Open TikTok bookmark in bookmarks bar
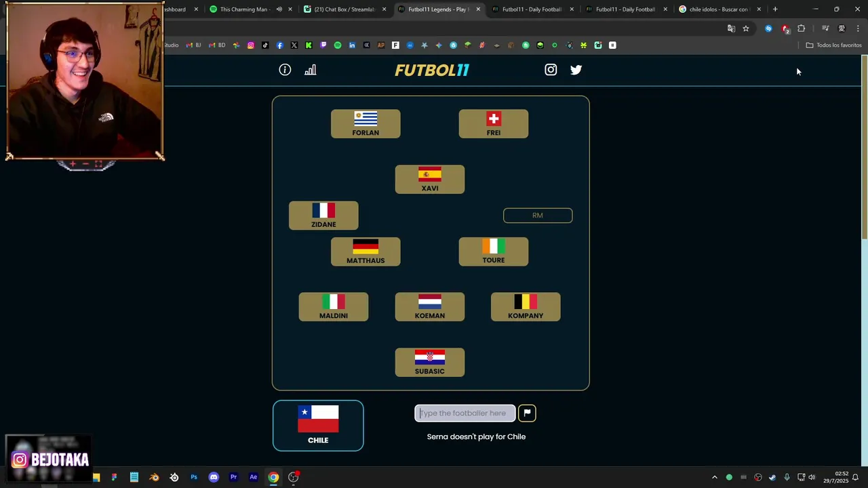Image resolution: width=868 pixels, height=488 pixels. (265, 45)
